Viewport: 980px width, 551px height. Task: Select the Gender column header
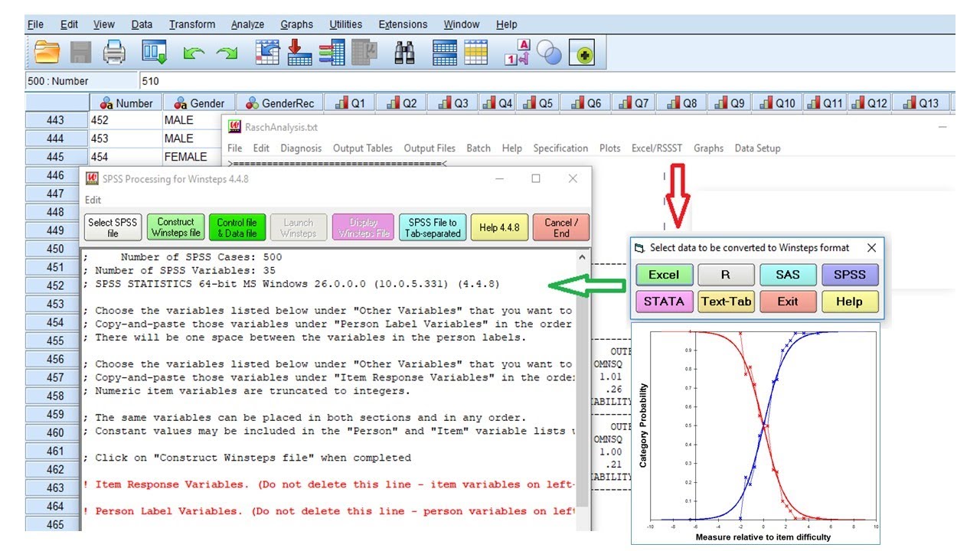tap(198, 103)
